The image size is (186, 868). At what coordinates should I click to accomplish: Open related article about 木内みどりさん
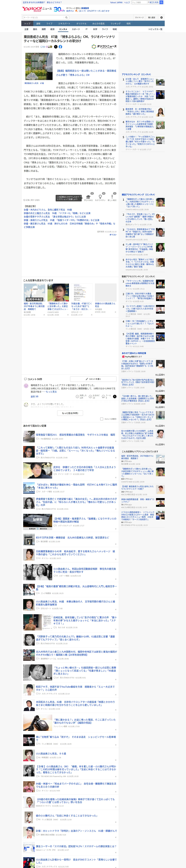[x=48, y=210]
